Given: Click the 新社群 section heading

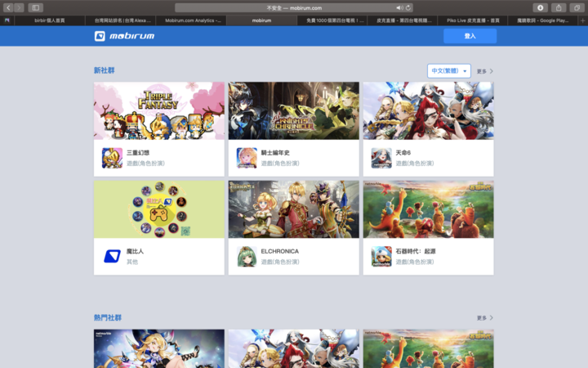Looking at the screenshot, I should click(105, 70).
